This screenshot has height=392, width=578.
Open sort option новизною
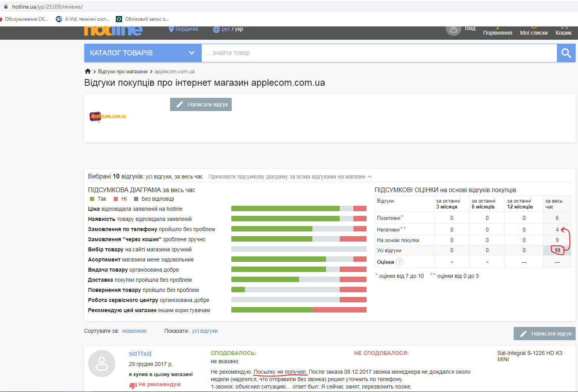[x=134, y=331]
